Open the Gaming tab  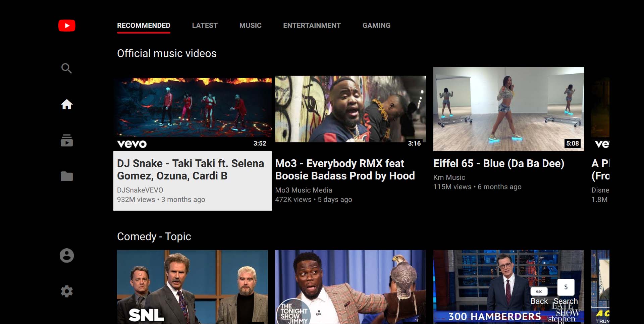[376, 25]
